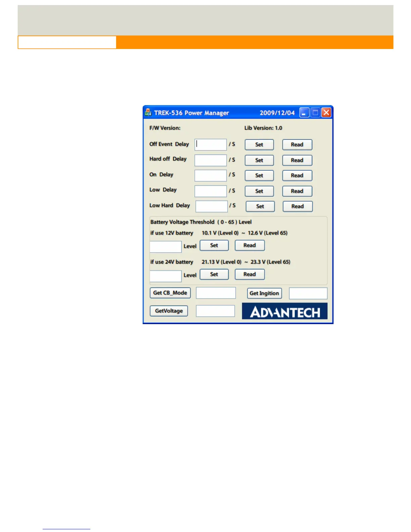Focus the Off Event Delay input field
The image size is (411, 532).
[x=211, y=145]
